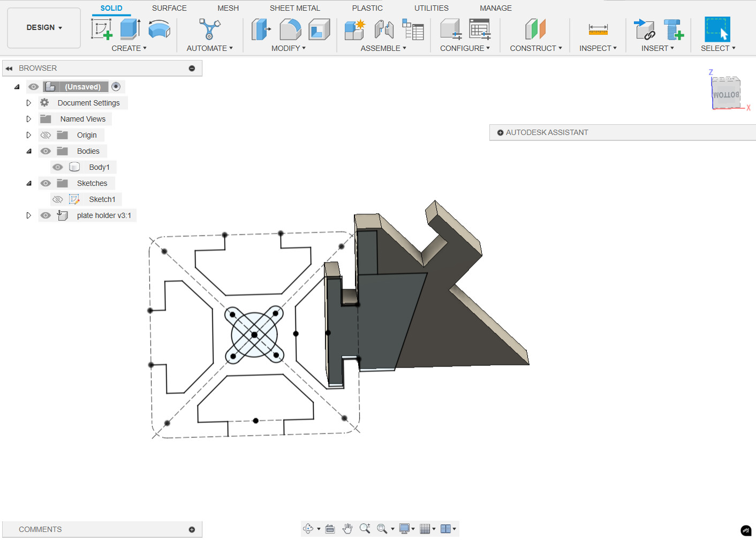Toggle visibility of the Origin folder
Viewport: 756px width, 540px height.
point(46,134)
